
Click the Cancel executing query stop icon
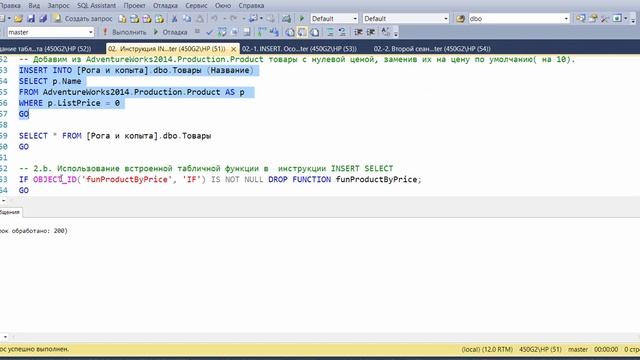pos(198,31)
